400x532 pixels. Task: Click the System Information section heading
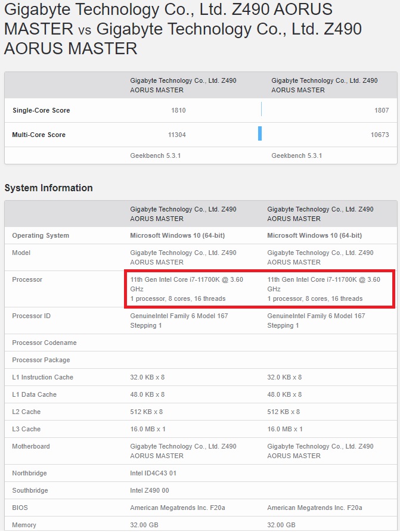click(48, 188)
